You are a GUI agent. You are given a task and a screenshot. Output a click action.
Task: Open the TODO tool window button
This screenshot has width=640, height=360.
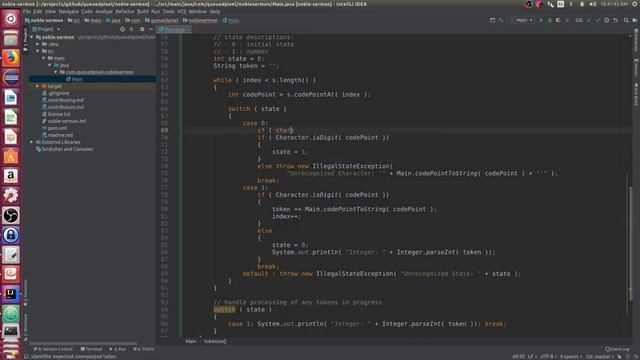[x=143, y=349]
